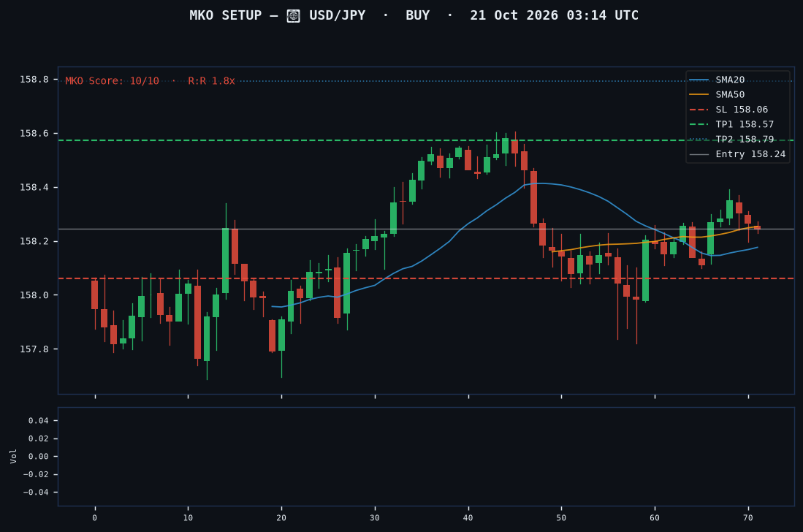803x532 pixels.
Task: Click the 'SL 158.06' legend entry
Action: point(728,110)
